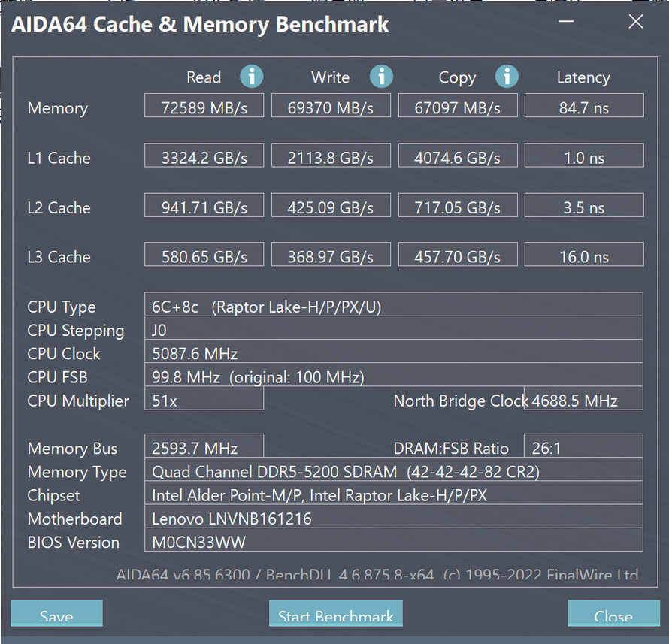Image resolution: width=669 pixels, height=644 pixels.
Task: Click the L3 Cache Write 368.97 GB/s field
Action: (x=331, y=254)
